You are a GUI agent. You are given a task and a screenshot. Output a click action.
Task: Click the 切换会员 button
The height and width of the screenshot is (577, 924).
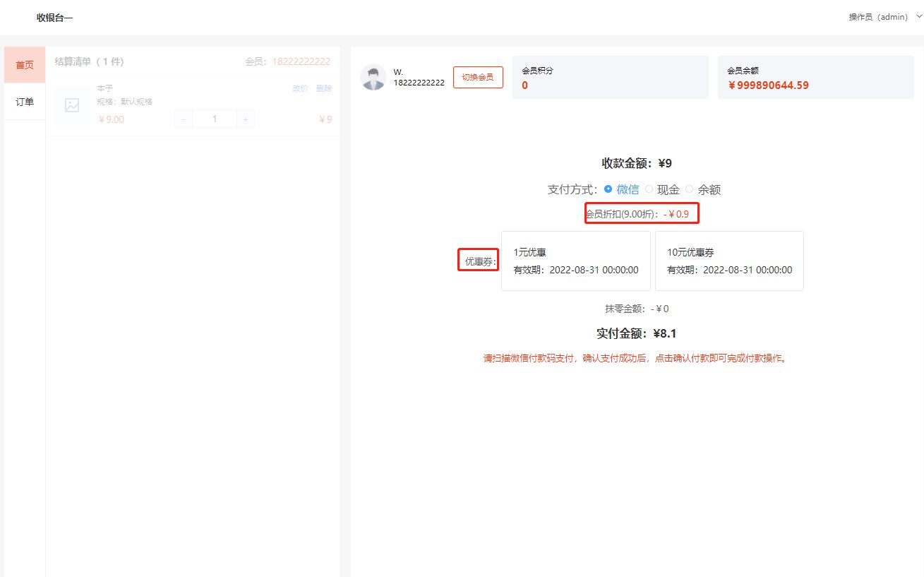478,77
